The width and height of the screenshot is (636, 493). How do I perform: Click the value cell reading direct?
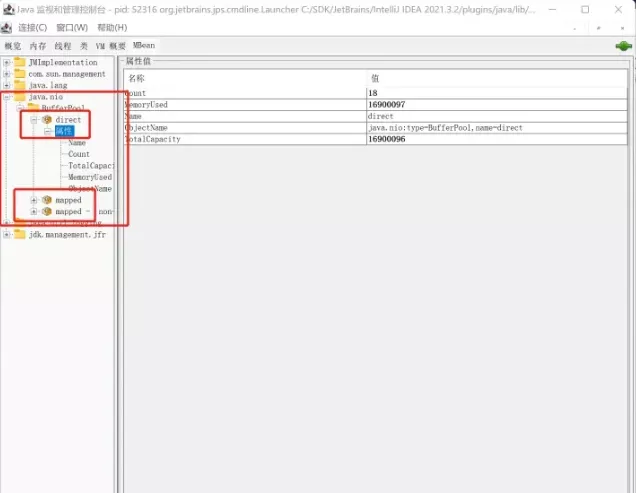496,116
